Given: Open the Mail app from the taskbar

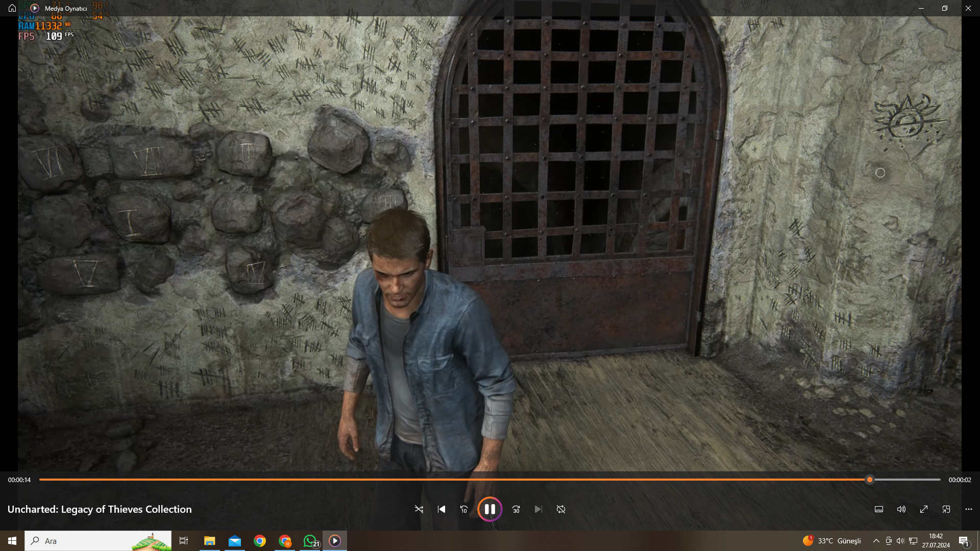Looking at the screenshot, I should pyautogui.click(x=235, y=541).
